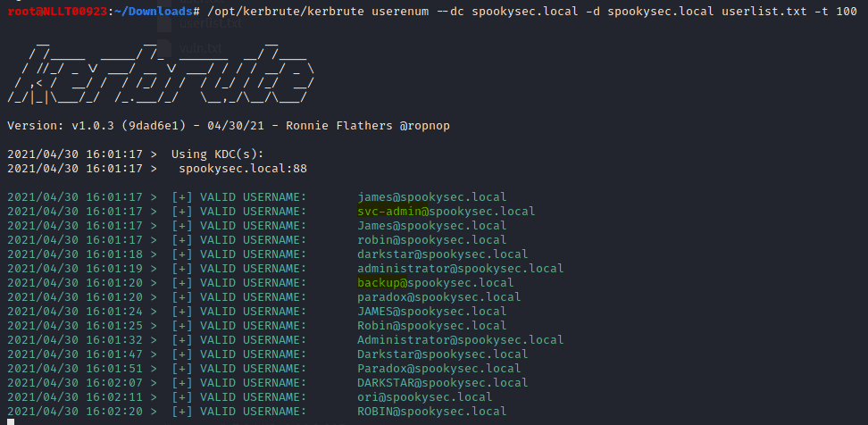Click the darkstar@spookysec.local lowercase entry
This screenshot has height=425, width=868.
443,254
